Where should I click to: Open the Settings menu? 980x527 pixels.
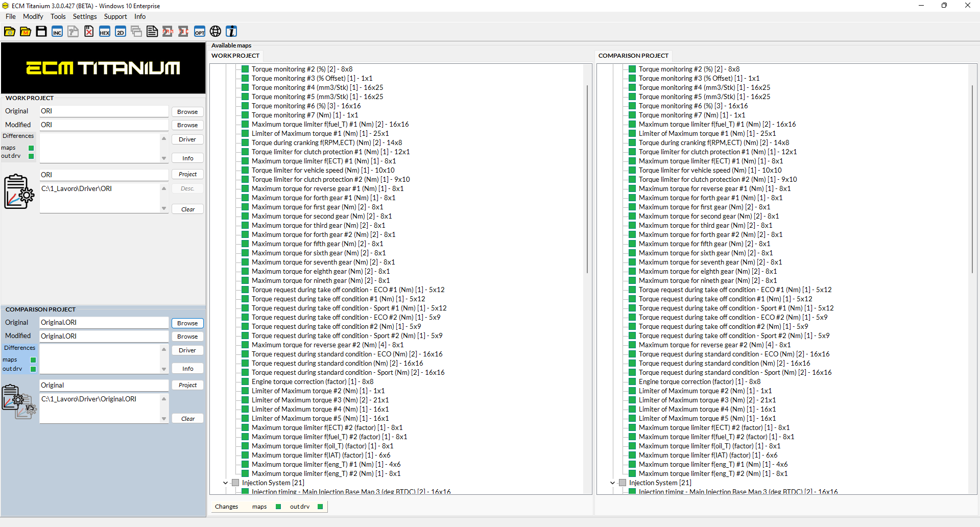(85, 16)
